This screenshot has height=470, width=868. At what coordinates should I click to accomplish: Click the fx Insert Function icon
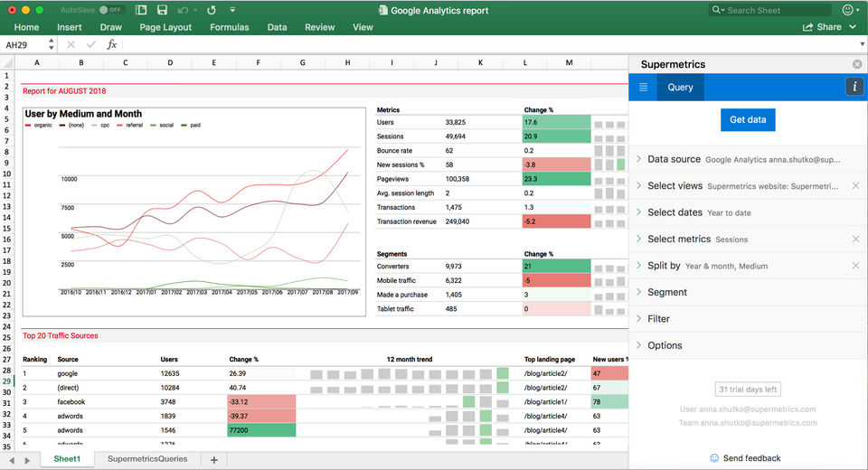[112, 45]
